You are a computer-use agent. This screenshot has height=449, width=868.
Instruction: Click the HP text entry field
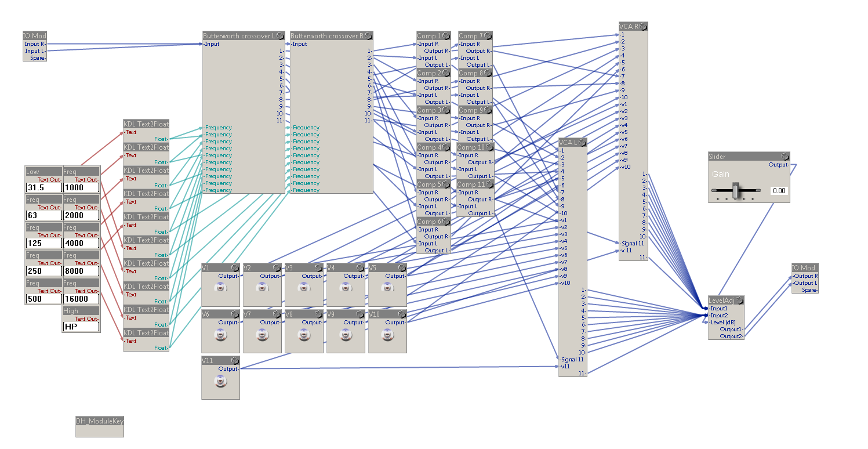(81, 327)
